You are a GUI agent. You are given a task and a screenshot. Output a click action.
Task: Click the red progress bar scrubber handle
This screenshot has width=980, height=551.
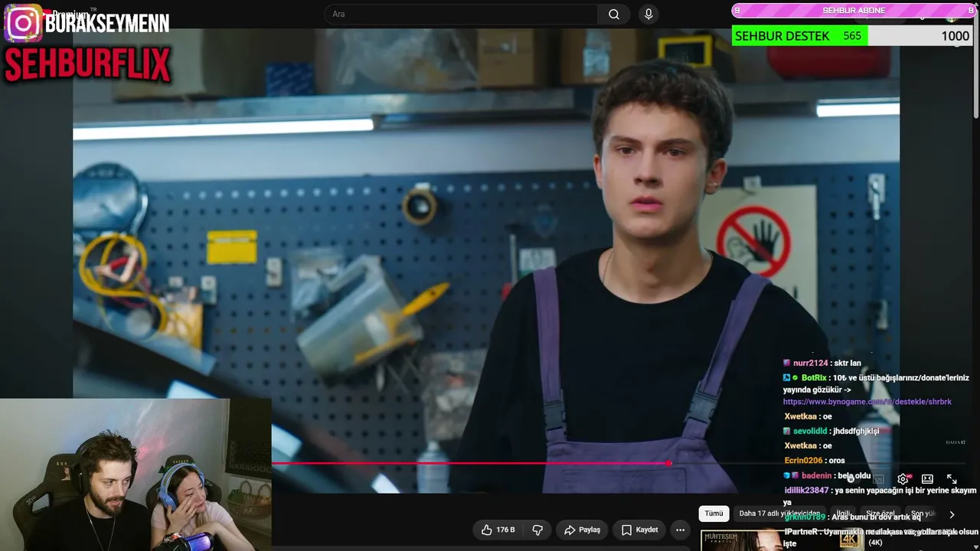pyautogui.click(x=669, y=463)
